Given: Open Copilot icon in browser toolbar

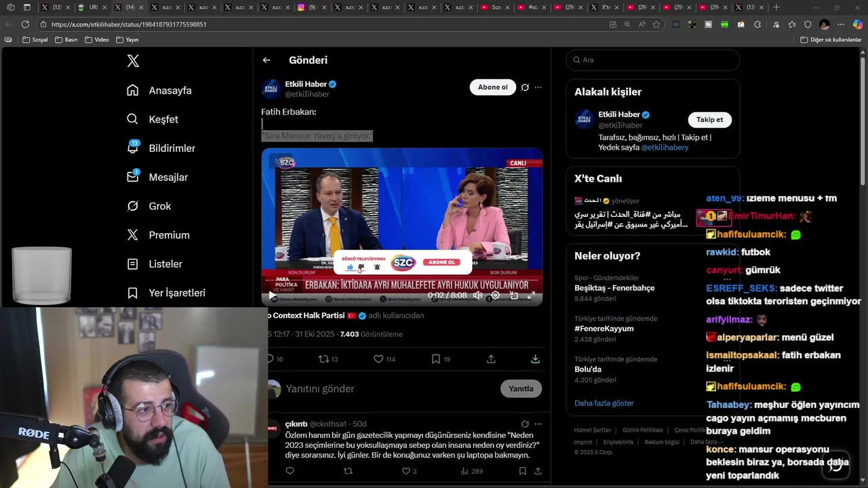Looking at the screenshot, I should (857, 24).
